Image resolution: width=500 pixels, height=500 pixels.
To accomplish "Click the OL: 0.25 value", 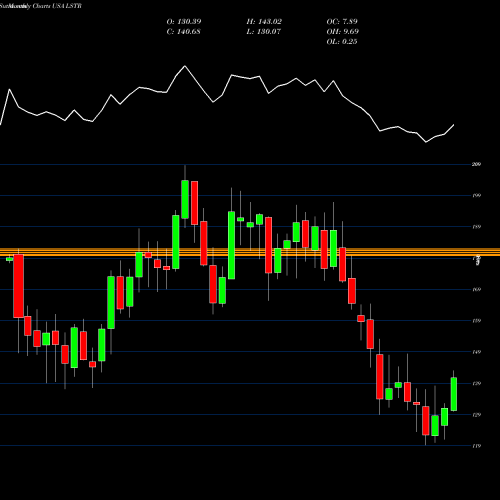I will pos(342,42).
